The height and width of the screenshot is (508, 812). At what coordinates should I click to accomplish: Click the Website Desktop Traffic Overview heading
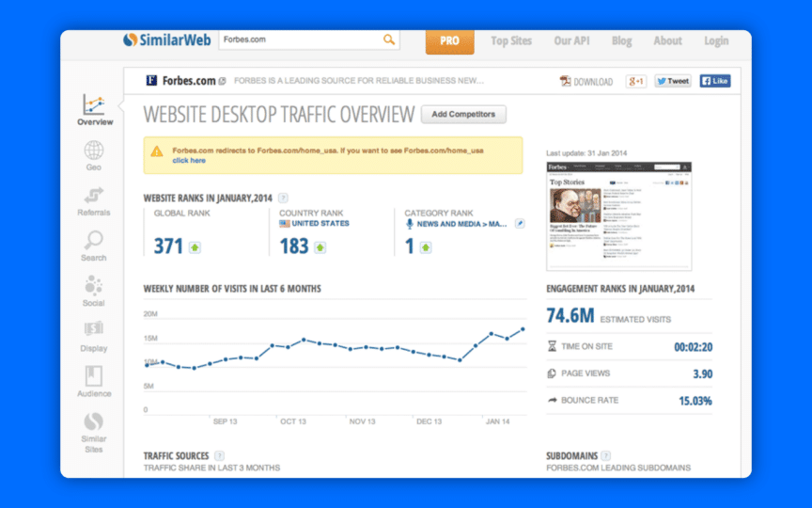pos(279,115)
